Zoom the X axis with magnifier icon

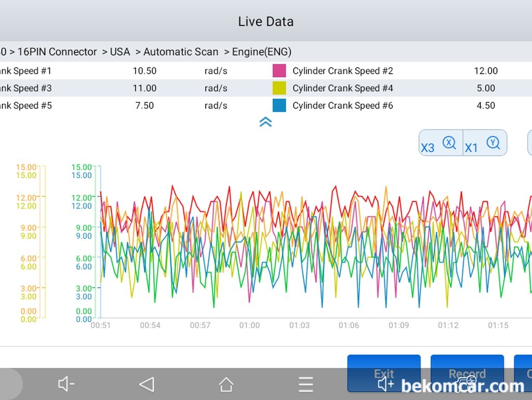tap(449, 143)
